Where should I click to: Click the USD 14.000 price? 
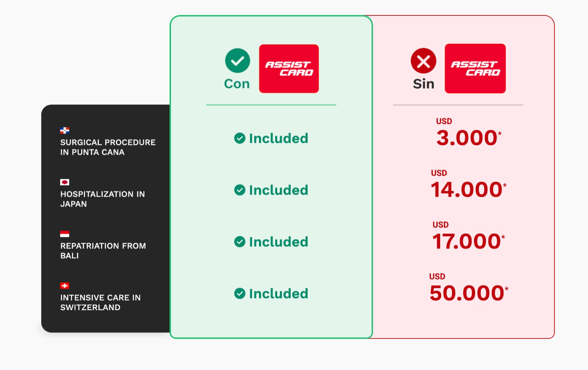point(469,185)
